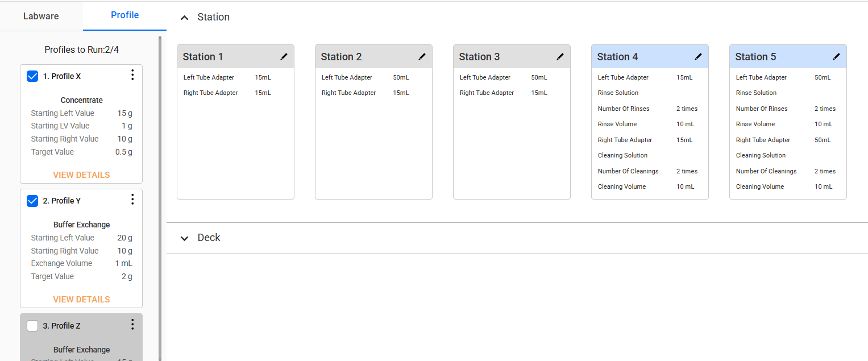Collapse the Station section chevron
868x361 pixels.
pos(184,18)
